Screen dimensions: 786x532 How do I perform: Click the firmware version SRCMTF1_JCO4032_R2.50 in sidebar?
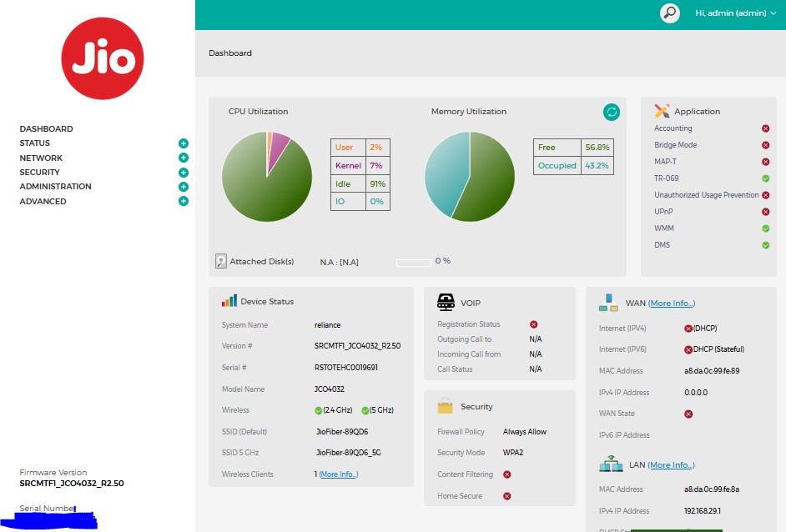click(x=72, y=484)
